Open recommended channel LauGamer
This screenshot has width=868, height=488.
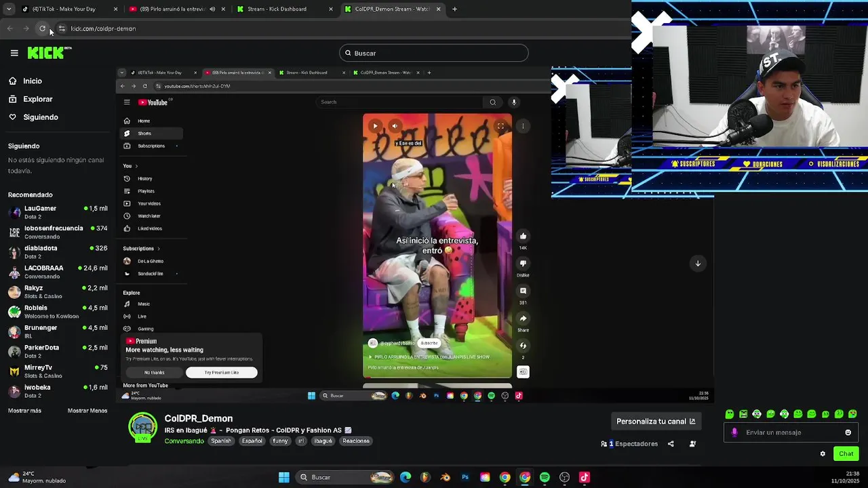[x=58, y=212]
